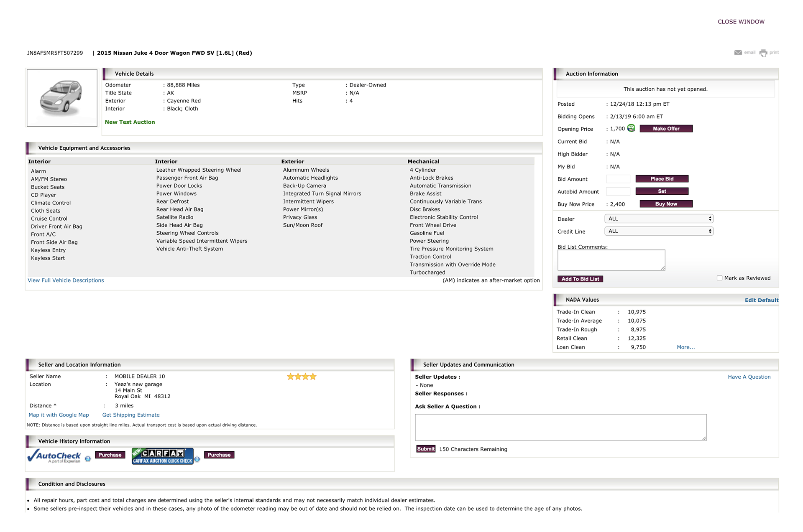Click the Place Bid button

point(662,179)
